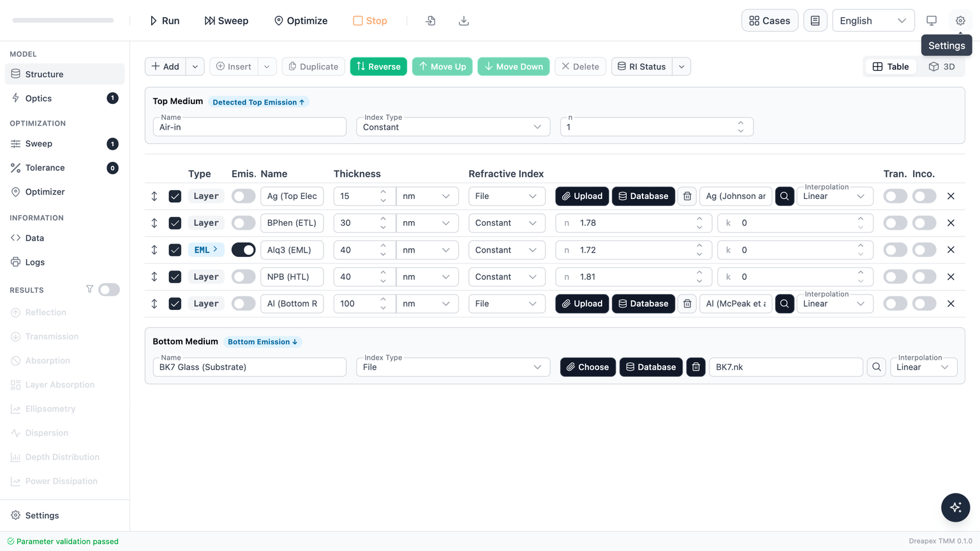Expand the Add button dropdown arrow

pos(195,66)
